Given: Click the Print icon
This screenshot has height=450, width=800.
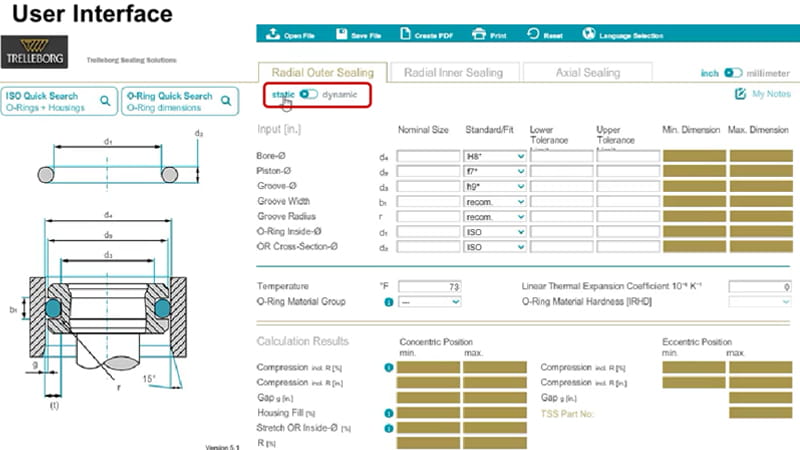Looking at the screenshot, I should pos(479,35).
